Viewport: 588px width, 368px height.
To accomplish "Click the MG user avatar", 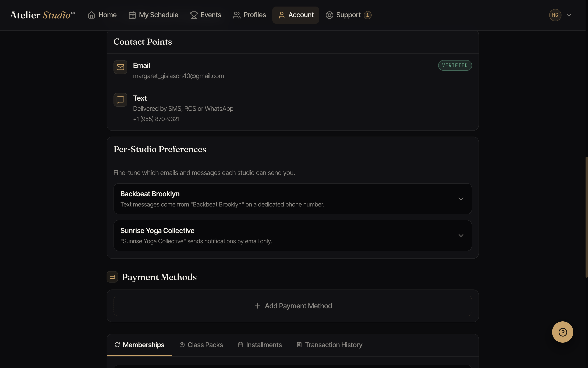I will (x=555, y=15).
